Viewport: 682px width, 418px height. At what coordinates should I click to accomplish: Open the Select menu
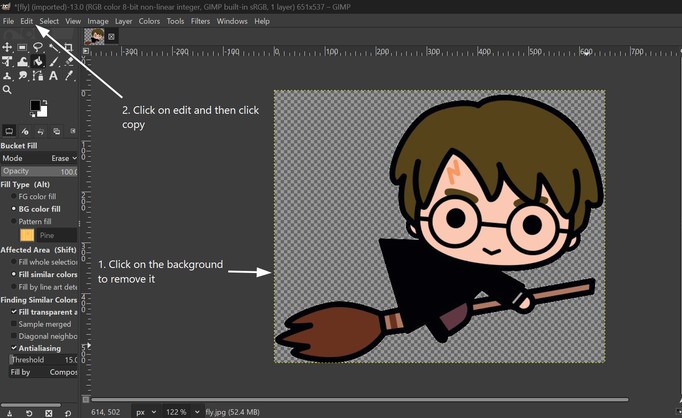point(49,21)
